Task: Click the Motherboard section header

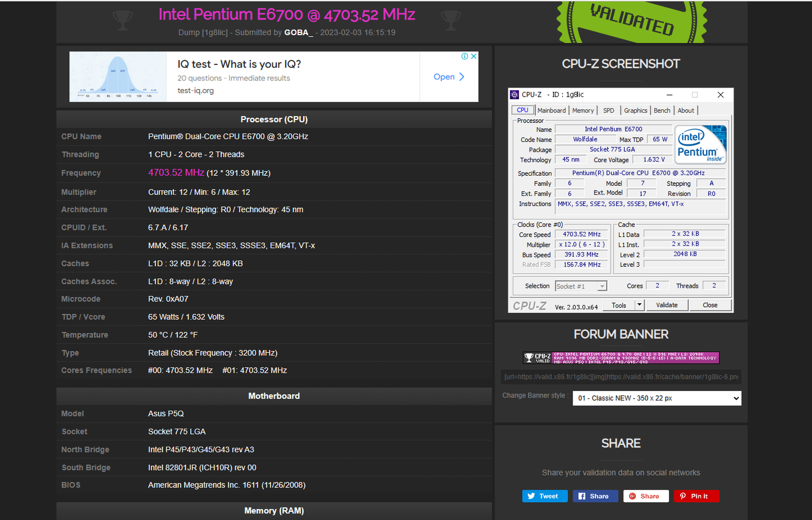Action: (274, 396)
